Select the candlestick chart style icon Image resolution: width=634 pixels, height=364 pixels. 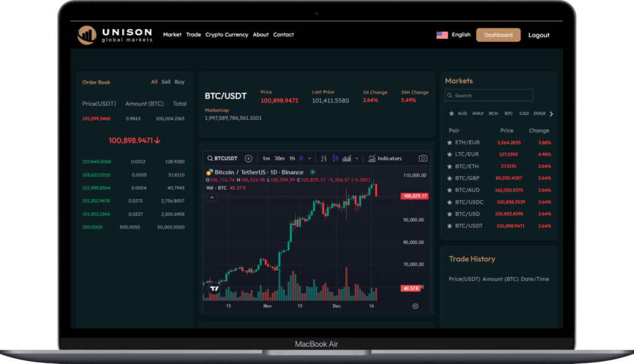(335, 158)
